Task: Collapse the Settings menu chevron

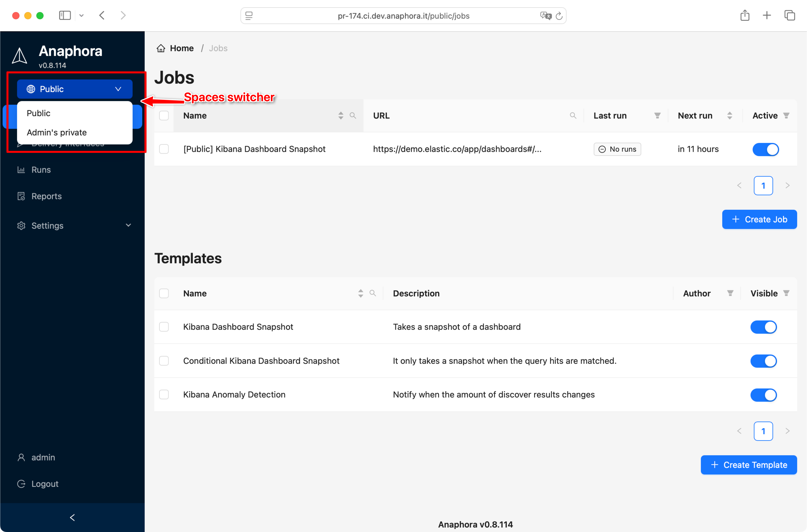Action: (128, 225)
